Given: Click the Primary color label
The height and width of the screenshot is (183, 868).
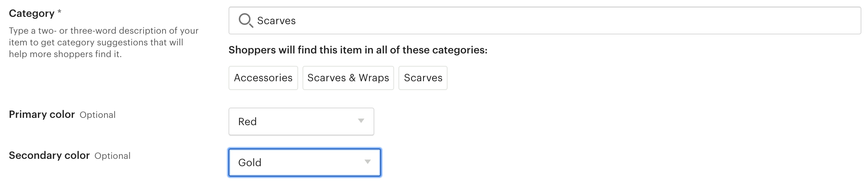Looking at the screenshot, I should tap(42, 115).
